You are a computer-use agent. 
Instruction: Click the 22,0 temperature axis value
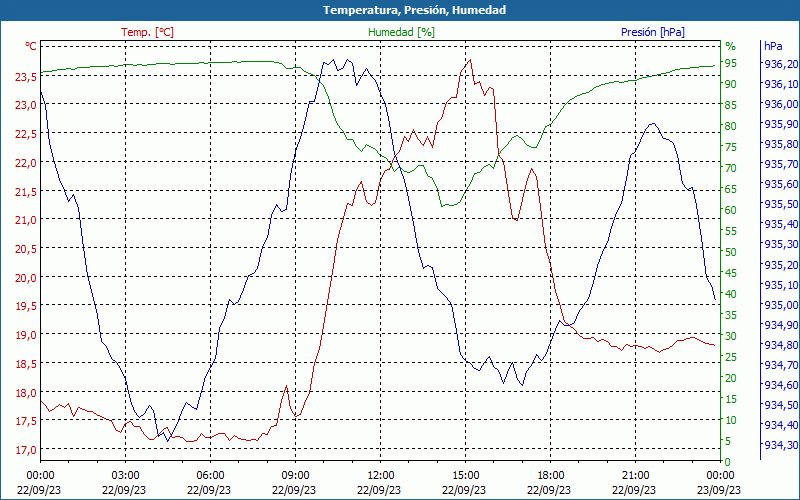click(x=26, y=163)
